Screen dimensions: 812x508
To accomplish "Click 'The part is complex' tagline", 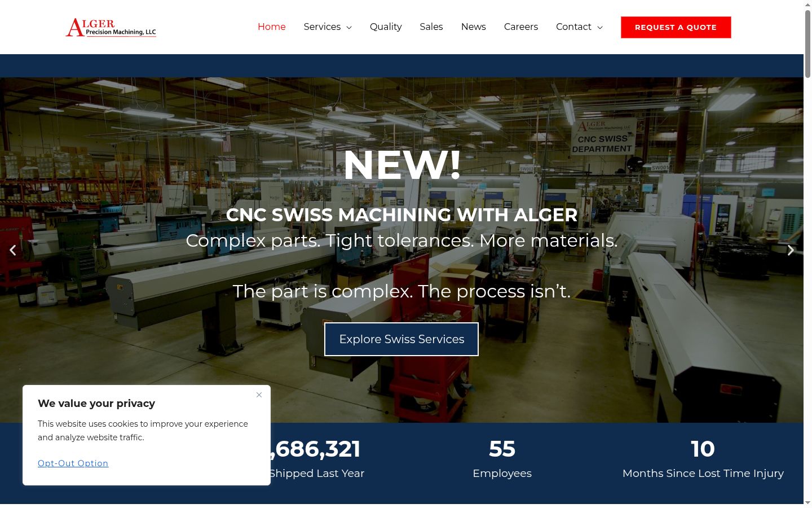I will tap(402, 291).
